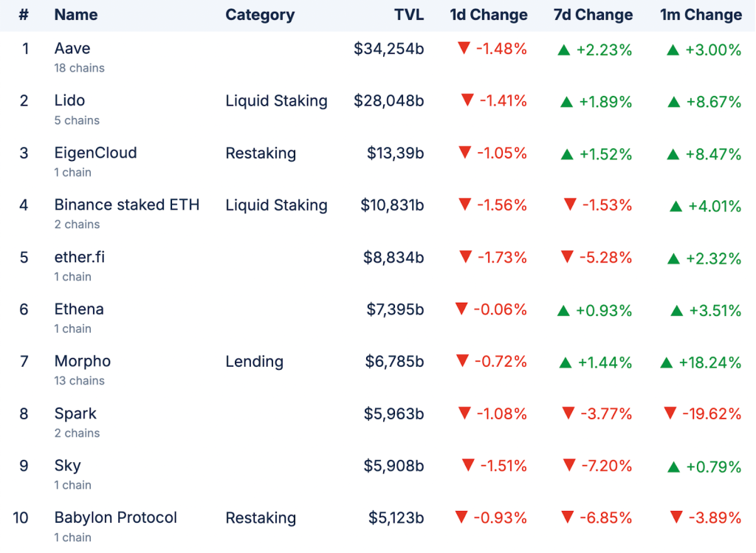Click the red down arrow in Aave's 1d Change
Viewport: 756px width, 553px height.
click(464, 49)
